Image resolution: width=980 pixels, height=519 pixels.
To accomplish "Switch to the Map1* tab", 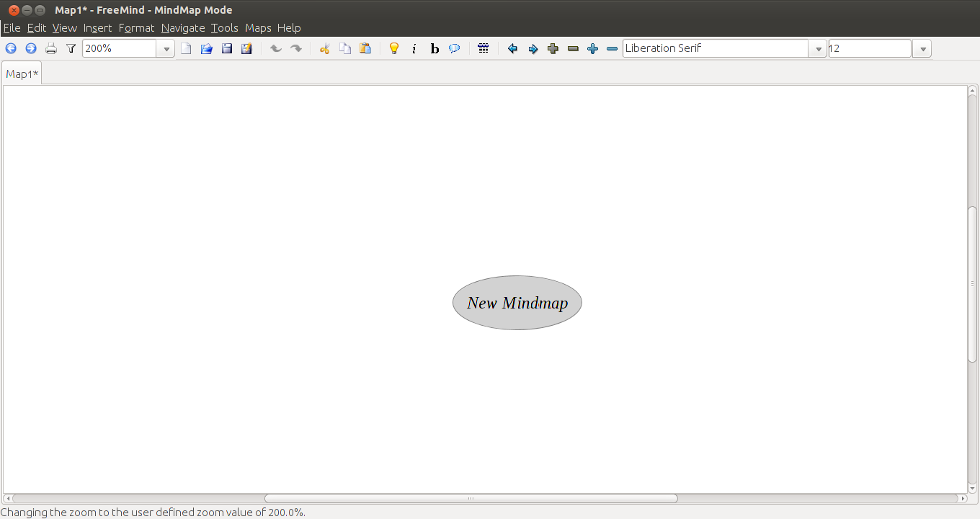I will 22,74.
